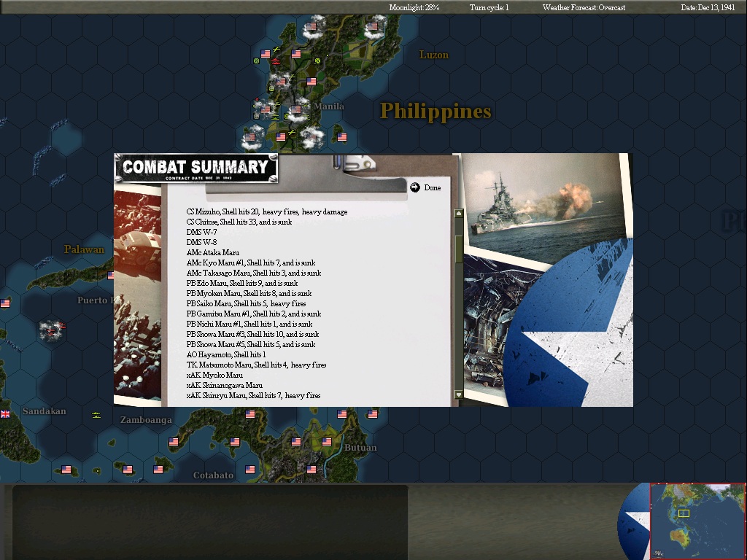Click the US flag base on island east of Manila
Viewport: 747px width, 560px height.
pyautogui.click(x=342, y=137)
